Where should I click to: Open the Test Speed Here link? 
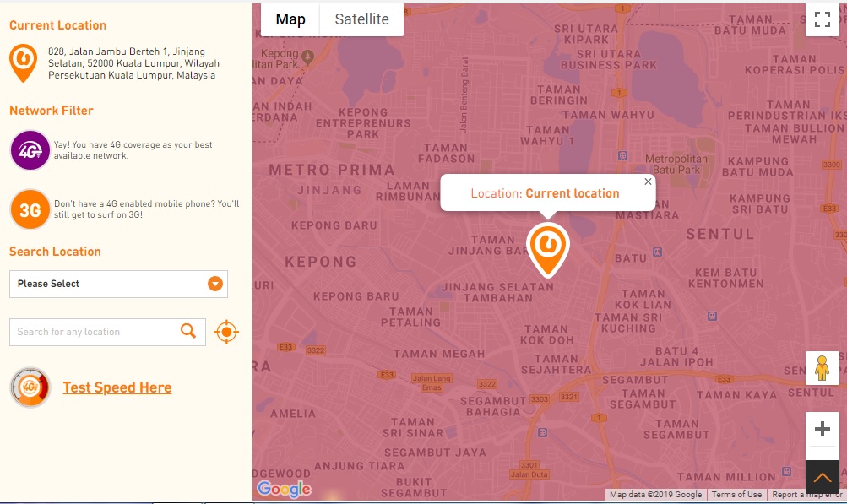pos(117,387)
